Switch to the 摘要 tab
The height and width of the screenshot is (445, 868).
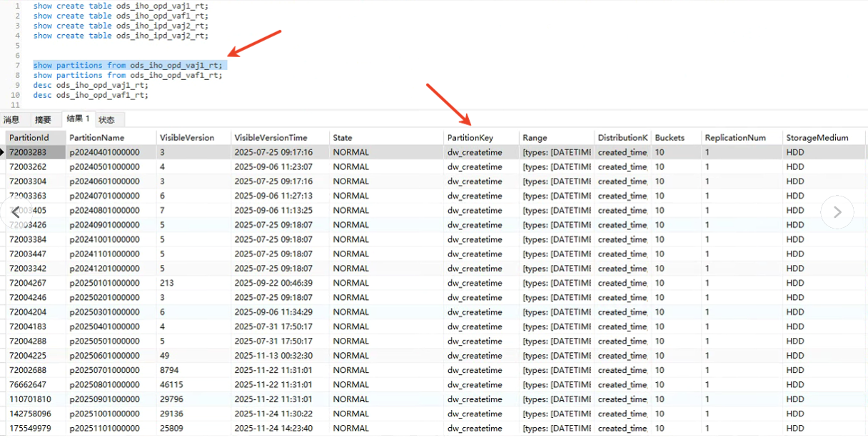tap(43, 119)
